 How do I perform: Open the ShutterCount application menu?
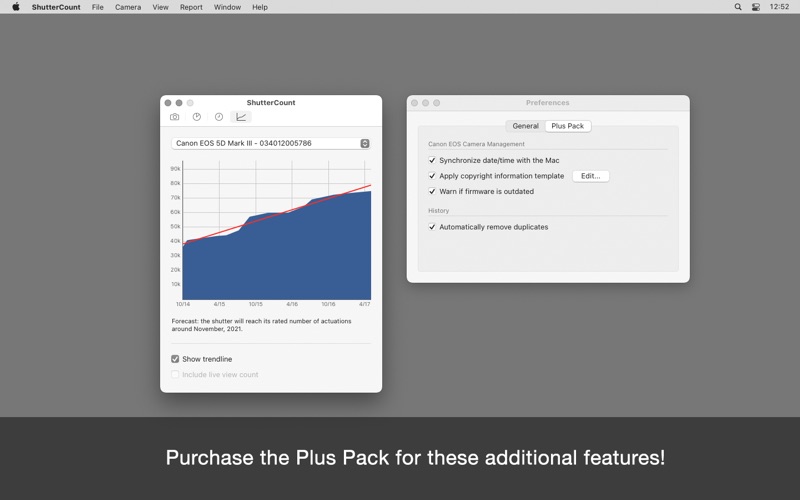[56, 7]
